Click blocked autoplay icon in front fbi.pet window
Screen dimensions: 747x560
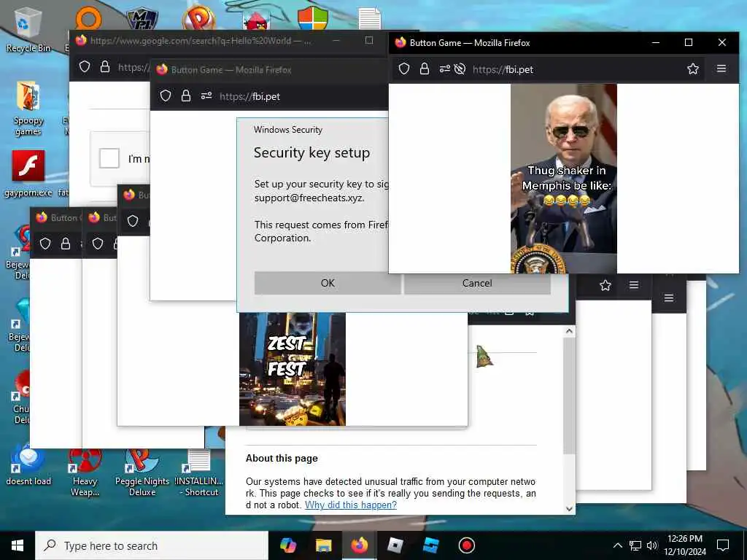tap(460, 69)
